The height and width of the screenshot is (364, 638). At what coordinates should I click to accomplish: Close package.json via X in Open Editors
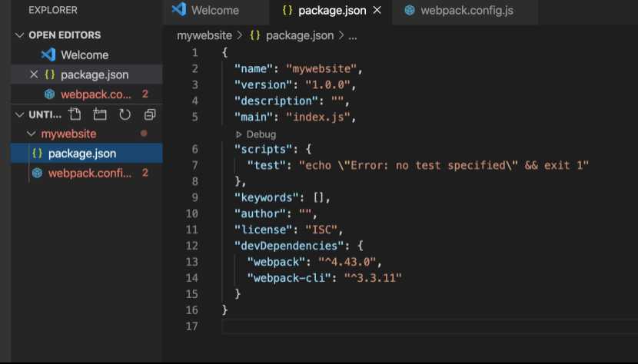pos(34,74)
